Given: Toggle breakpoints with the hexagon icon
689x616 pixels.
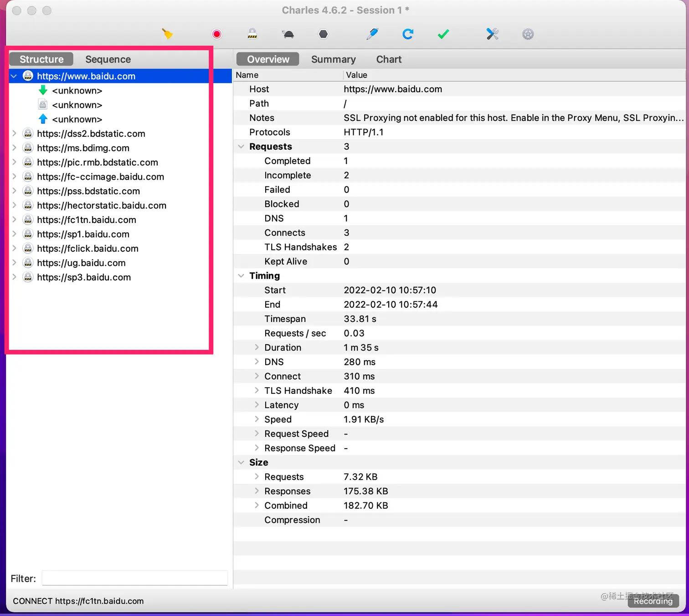Looking at the screenshot, I should pos(324,34).
